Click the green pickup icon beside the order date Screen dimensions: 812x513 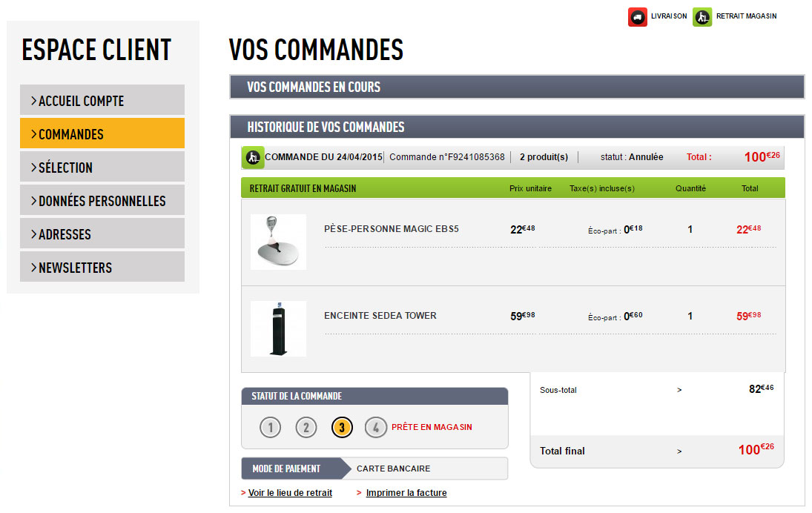click(253, 157)
